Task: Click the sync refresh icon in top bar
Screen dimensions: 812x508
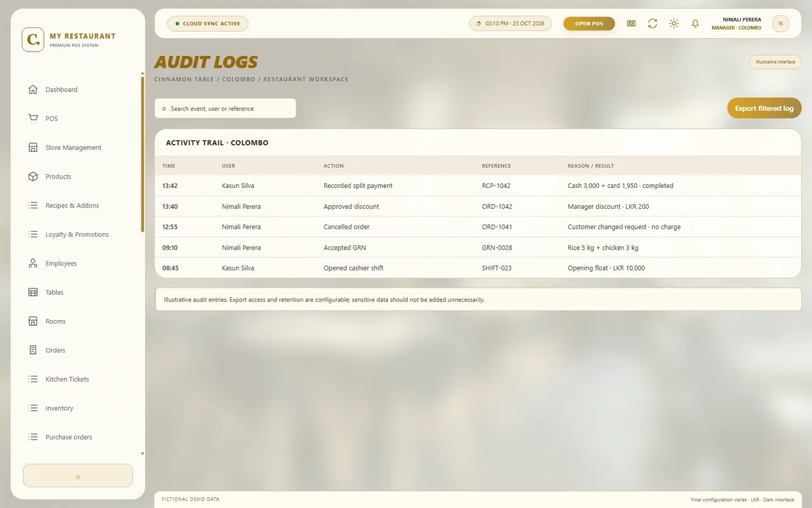Action: [x=652, y=23]
